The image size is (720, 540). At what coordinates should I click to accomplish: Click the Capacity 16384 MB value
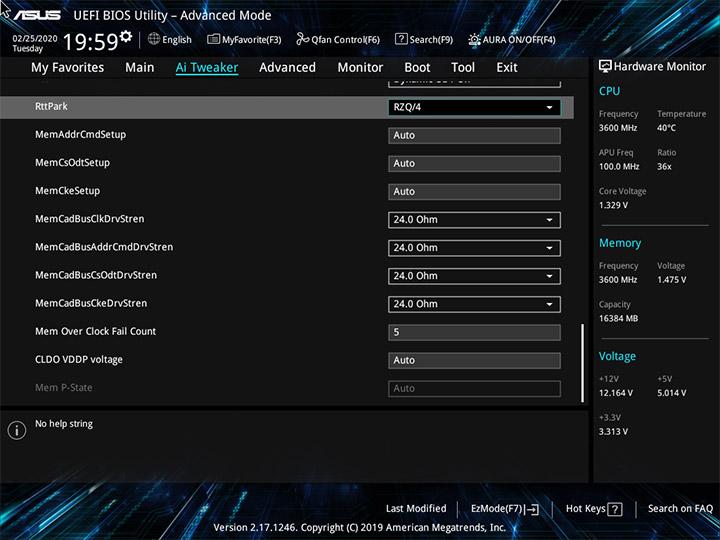coord(619,319)
